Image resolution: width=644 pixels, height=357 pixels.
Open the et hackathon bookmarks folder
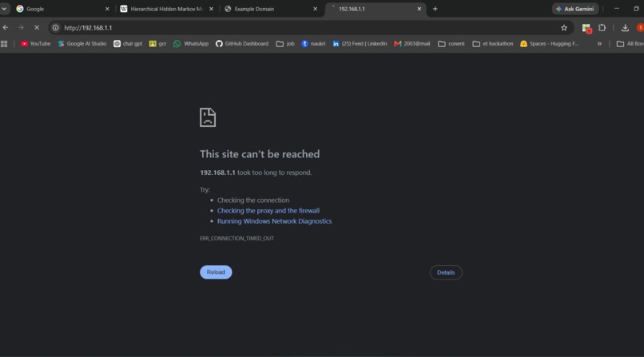pos(492,43)
